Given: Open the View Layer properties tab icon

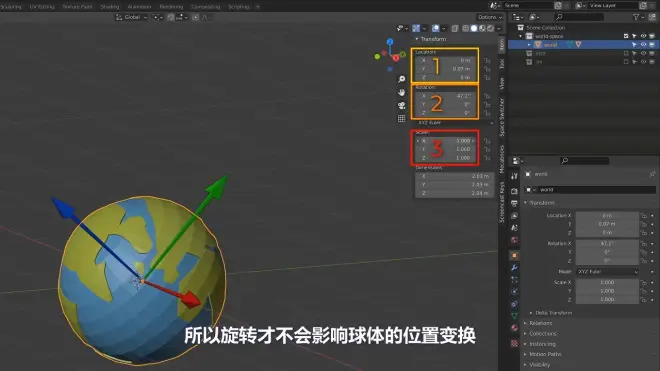Looking at the screenshot, I should (x=514, y=216).
